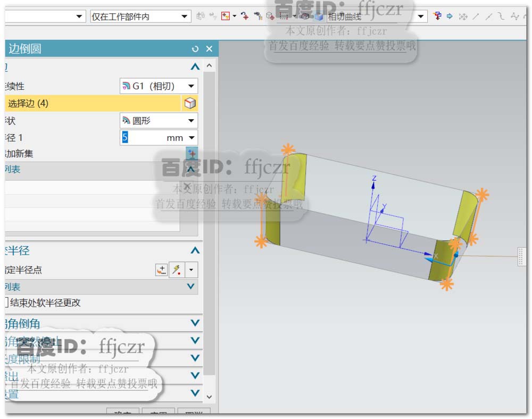532x419 pixels.
Task: Expand the 度限制 length limit section
Action: [x=195, y=358]
